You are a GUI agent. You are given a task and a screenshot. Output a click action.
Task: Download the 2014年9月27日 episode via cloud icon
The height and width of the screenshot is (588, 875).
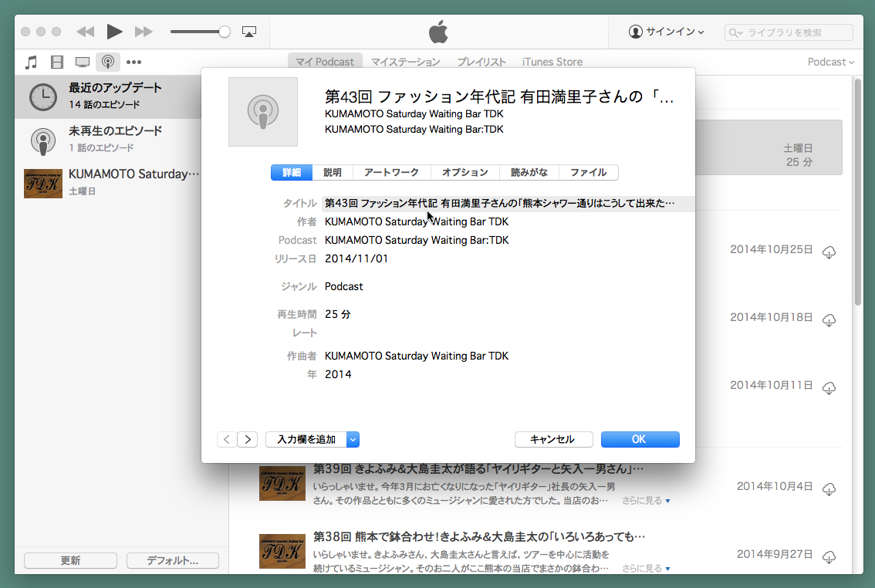pyautogui.click(x=829, y=557)
